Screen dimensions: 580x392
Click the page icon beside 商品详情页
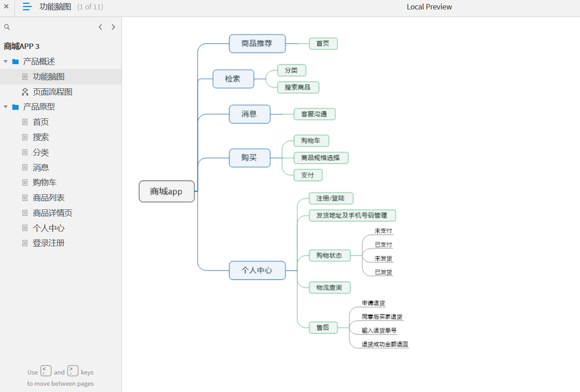[x=25, y=213]
